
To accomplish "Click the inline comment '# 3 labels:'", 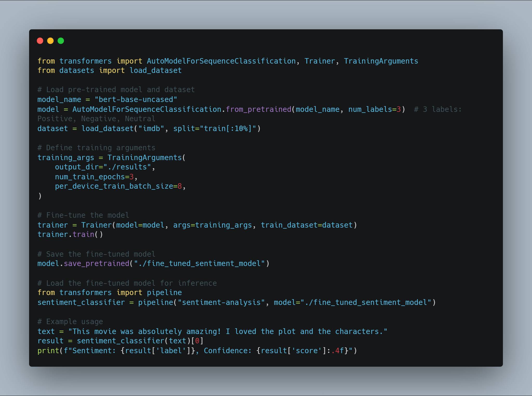I will (x=438, y=110).
